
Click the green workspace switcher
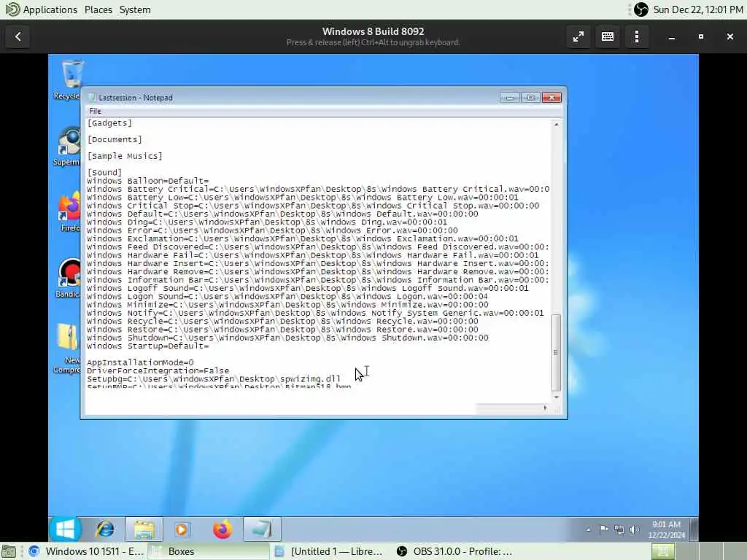click(662, 551)
